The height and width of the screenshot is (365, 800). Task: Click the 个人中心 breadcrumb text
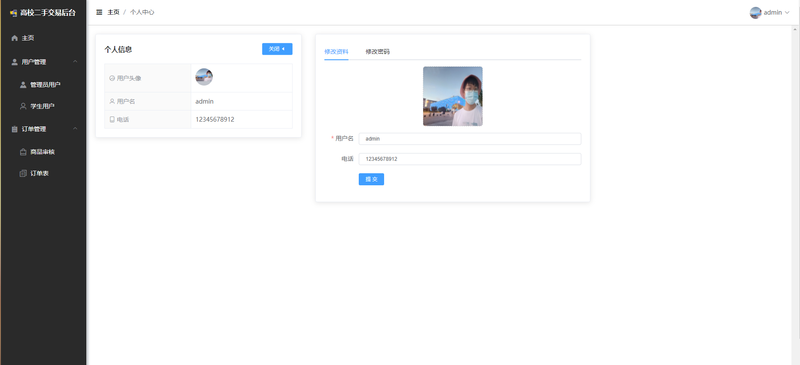142,12
